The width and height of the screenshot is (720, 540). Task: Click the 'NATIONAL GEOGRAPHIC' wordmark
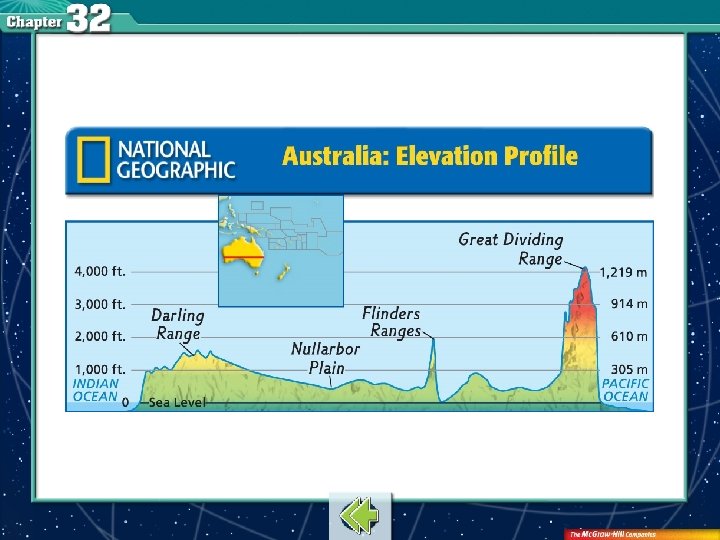(x=176, y=160)
